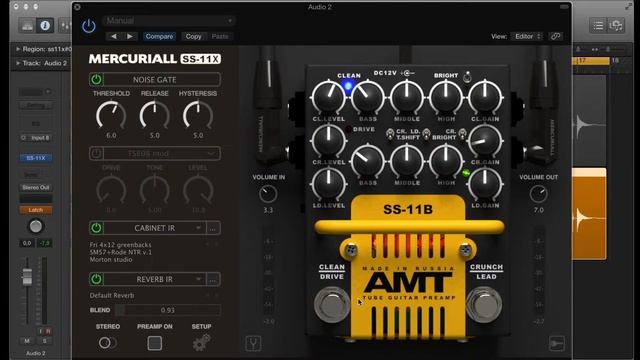
Task: Go to previous preset arrow
Action: pyautogui.click(x=114, y=36)
